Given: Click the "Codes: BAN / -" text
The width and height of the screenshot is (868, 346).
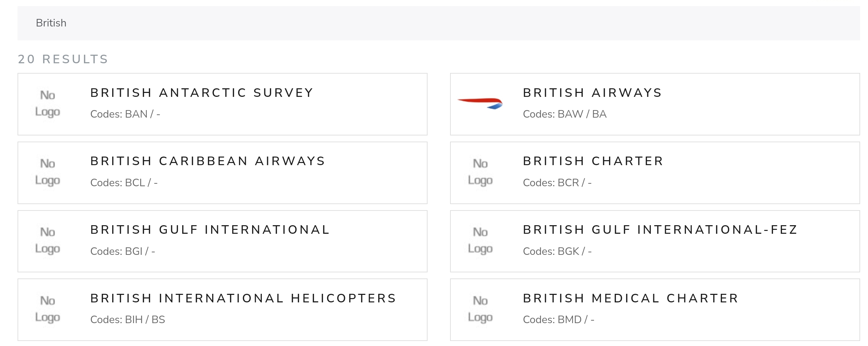Looking at the screenshot, I should tap(125, 114).
